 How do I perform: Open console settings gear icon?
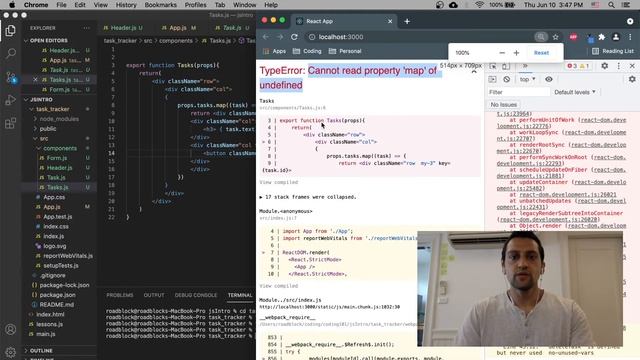[x=632, y=79]
